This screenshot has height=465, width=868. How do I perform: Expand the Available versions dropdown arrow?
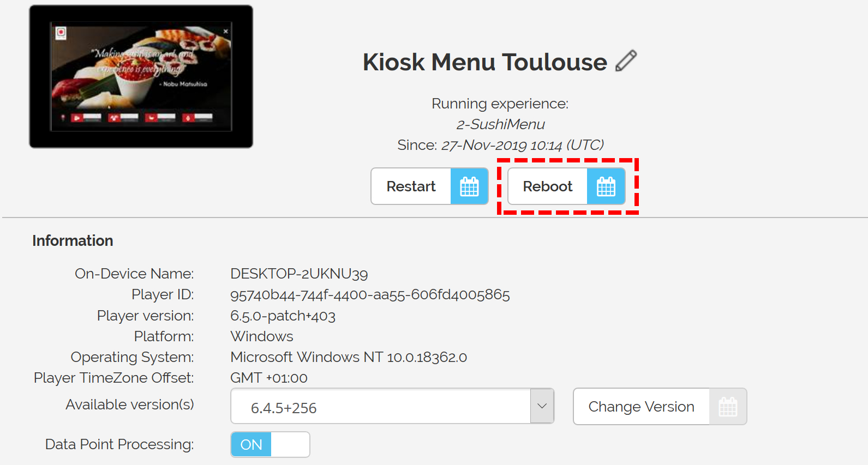click(542, 406)
